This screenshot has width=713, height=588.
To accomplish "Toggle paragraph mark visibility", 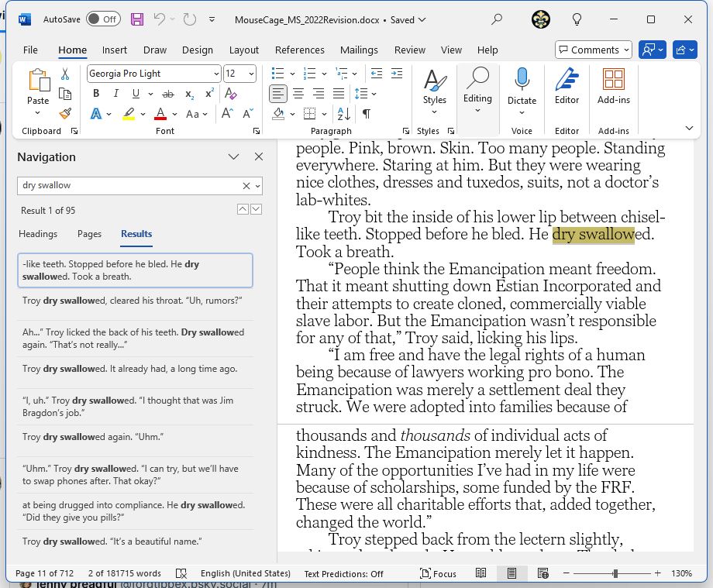I will coord(364,113).
